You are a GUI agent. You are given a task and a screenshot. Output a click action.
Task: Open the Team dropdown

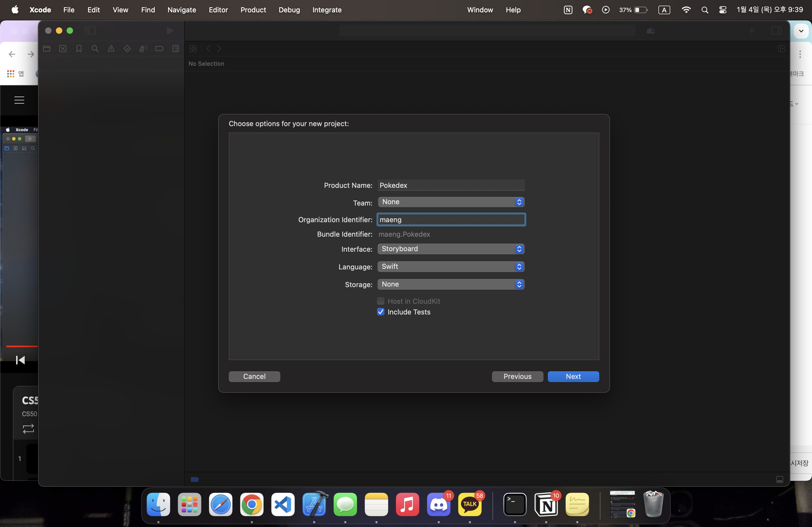point(451,202)
